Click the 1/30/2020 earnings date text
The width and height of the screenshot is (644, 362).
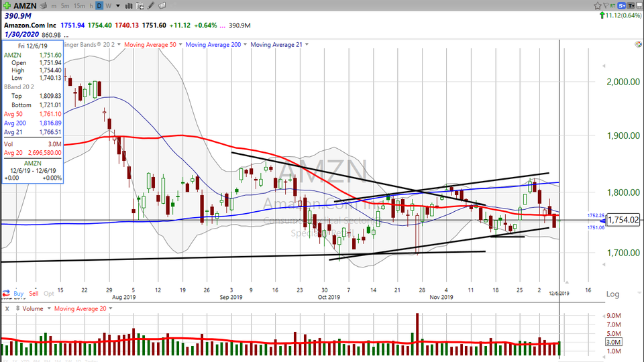(x=21, y=34)
